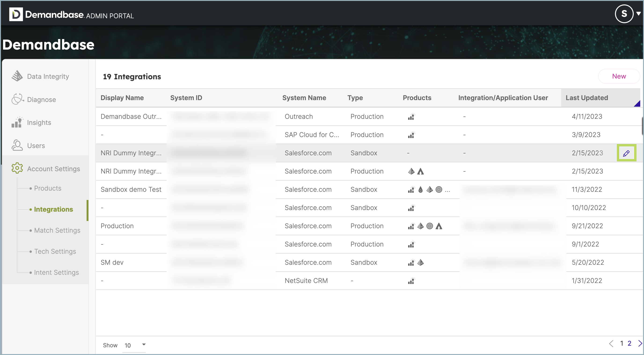Click A product icon in Production display row

coord(439,226)
